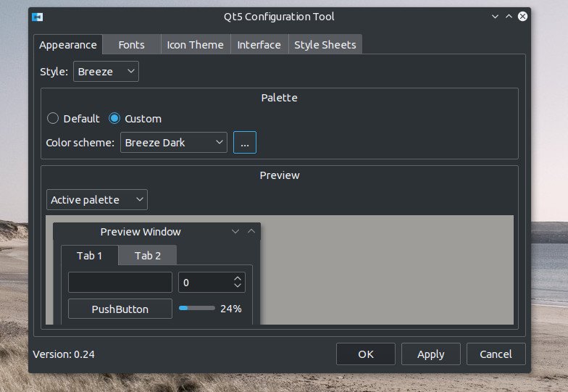Maximize the Qt5 Configuration Tool window
This screenshot has height=392, width=568.
click(509, 16)
